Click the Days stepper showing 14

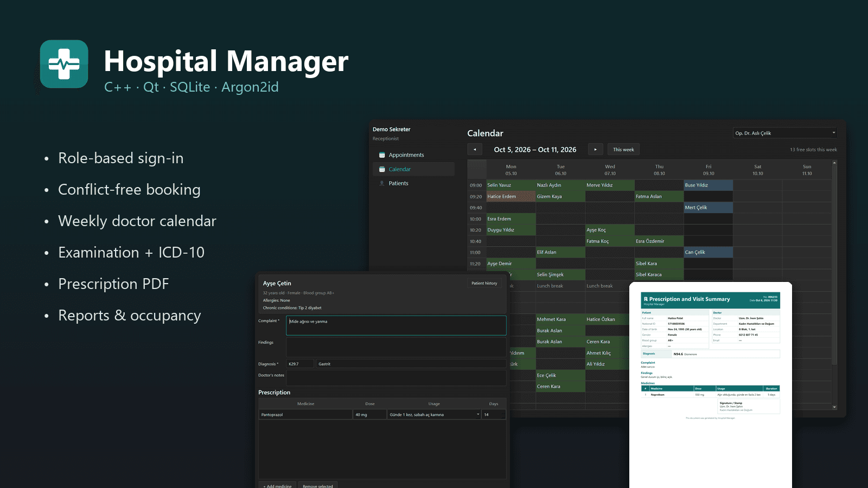[x=494, y=414]
